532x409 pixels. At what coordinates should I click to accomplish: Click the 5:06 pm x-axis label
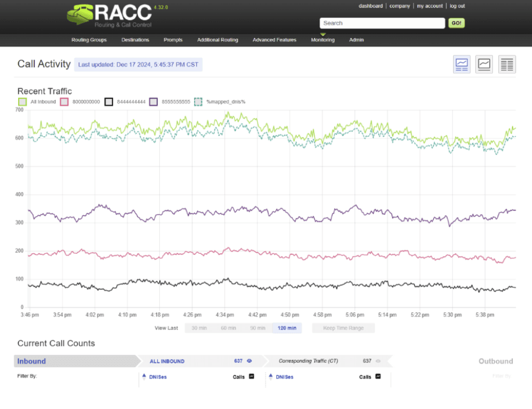[x=355, y=315]
